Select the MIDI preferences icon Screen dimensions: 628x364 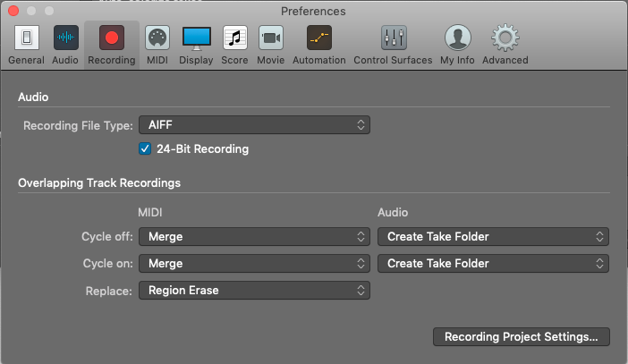(x=157, y=39)
